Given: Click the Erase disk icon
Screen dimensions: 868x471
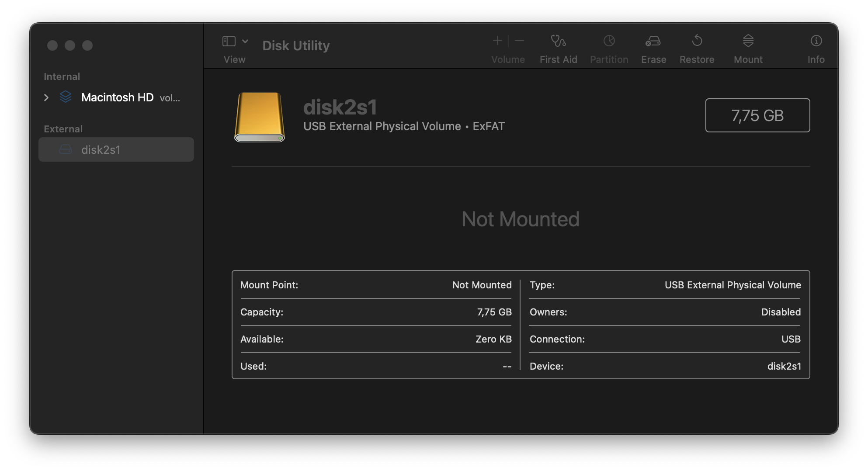Looking at the screenshot, I should (x=653, y=41).
